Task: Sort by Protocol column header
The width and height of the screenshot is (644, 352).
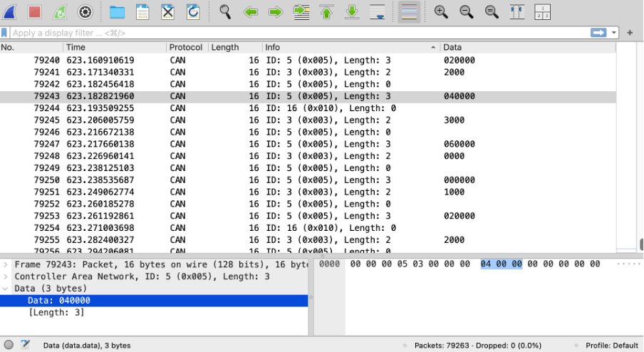Action: click(x=187, y=47)
